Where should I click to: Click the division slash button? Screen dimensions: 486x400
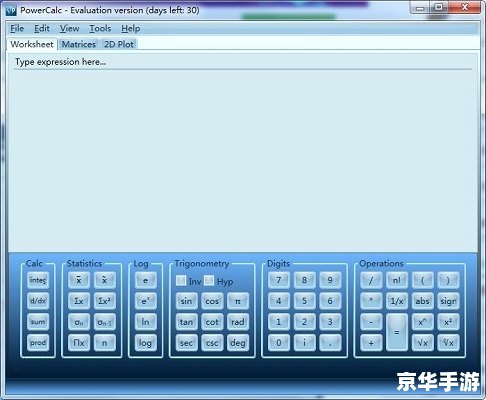click(371, 280)
